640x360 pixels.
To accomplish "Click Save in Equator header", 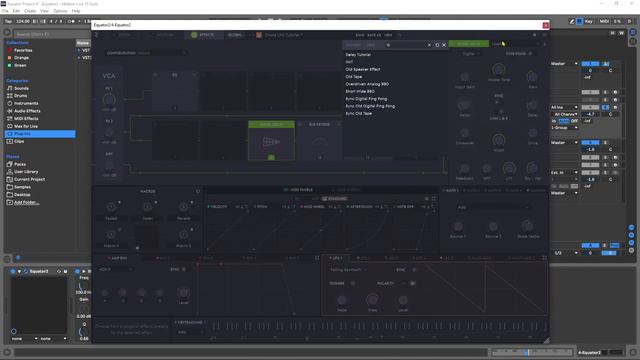I will click(x=360, y=35).
